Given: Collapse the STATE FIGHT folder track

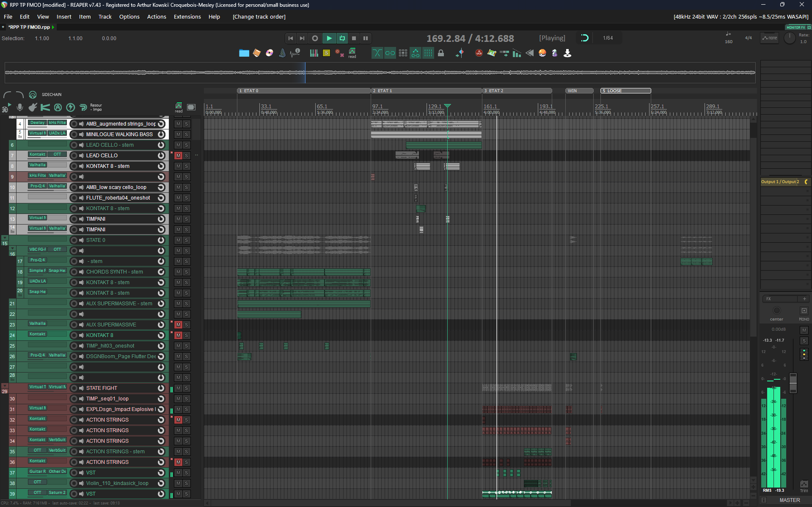Looking at the screenshot, I should click(5, 386).
